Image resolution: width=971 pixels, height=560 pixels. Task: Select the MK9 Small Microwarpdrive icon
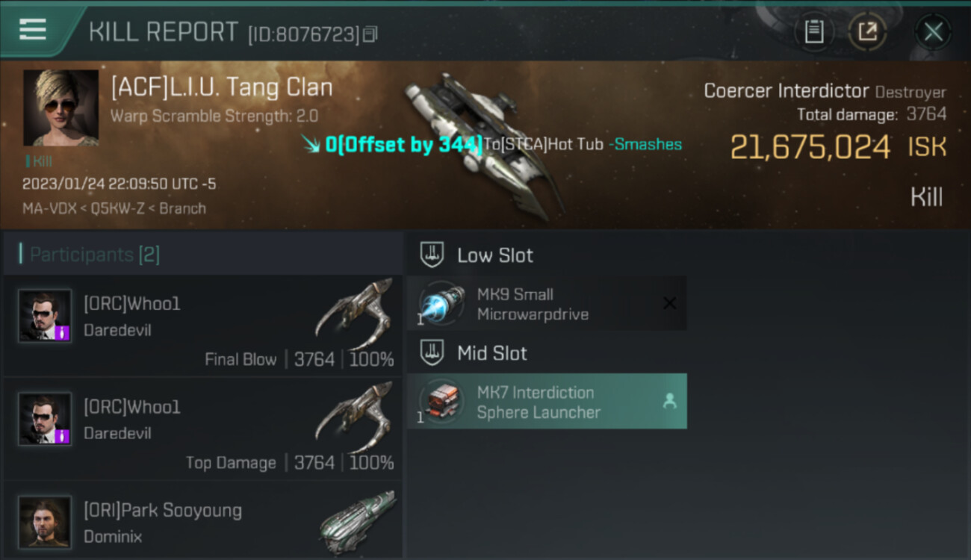(x=441, y=304)
